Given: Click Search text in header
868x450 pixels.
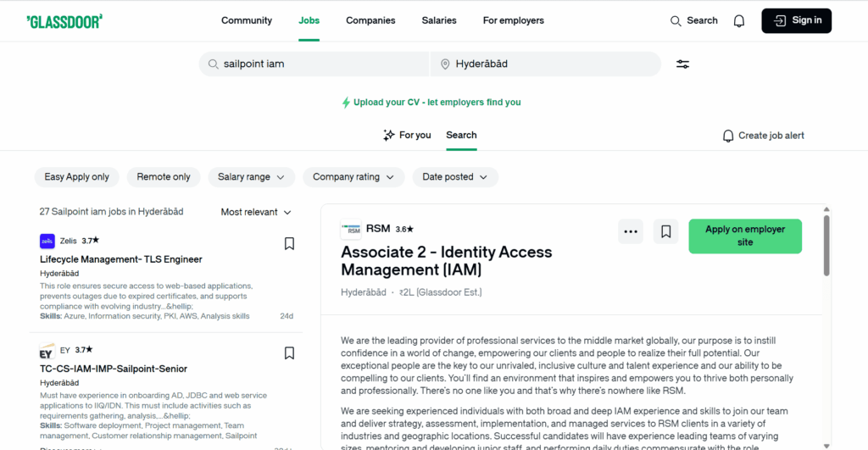Looking at the screenshot, I should (x=702, y=20).
